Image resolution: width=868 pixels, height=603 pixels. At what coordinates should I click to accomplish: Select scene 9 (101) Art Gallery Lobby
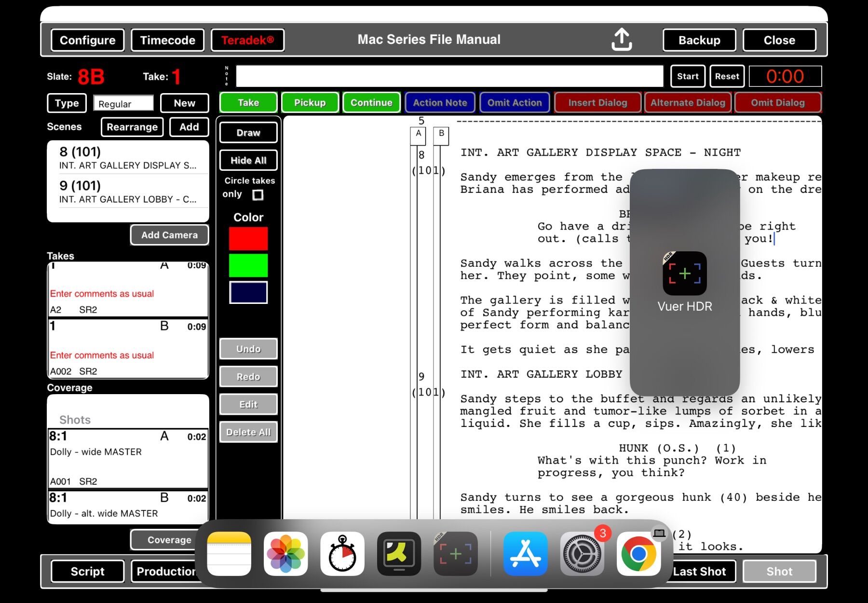pos(128,192)
